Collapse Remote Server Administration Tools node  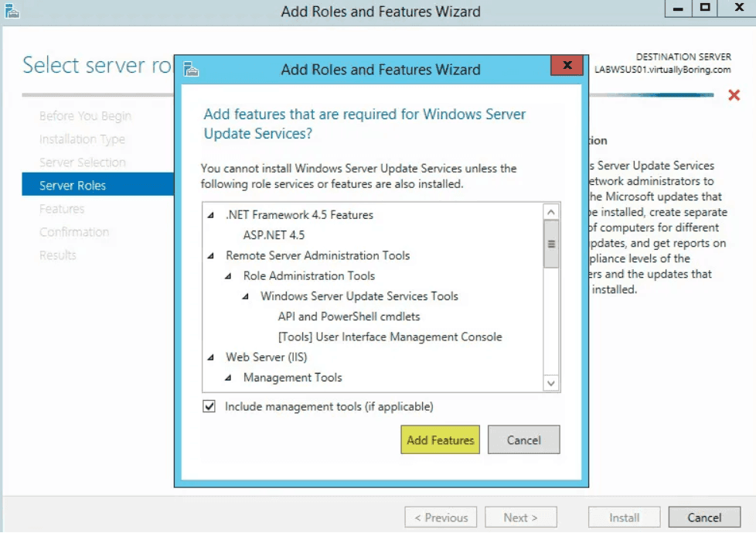[x=211, y=255]
